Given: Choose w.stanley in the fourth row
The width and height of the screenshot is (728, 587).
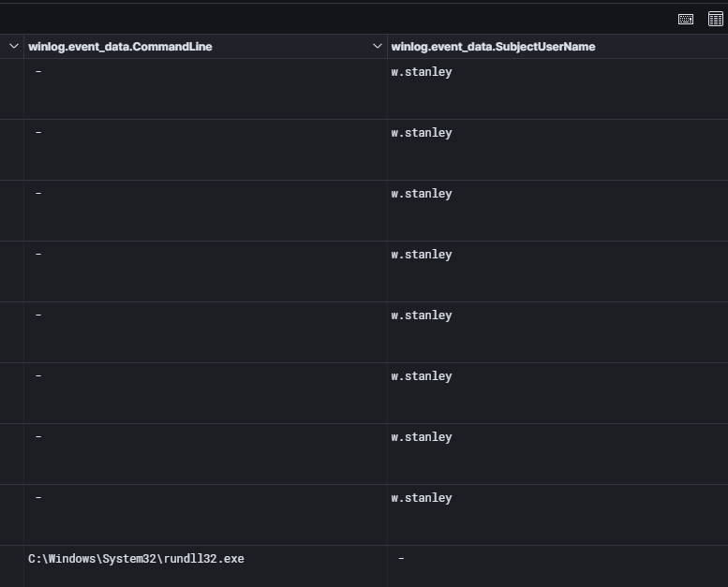Looking at the screenshot, I should coord(422,255).
